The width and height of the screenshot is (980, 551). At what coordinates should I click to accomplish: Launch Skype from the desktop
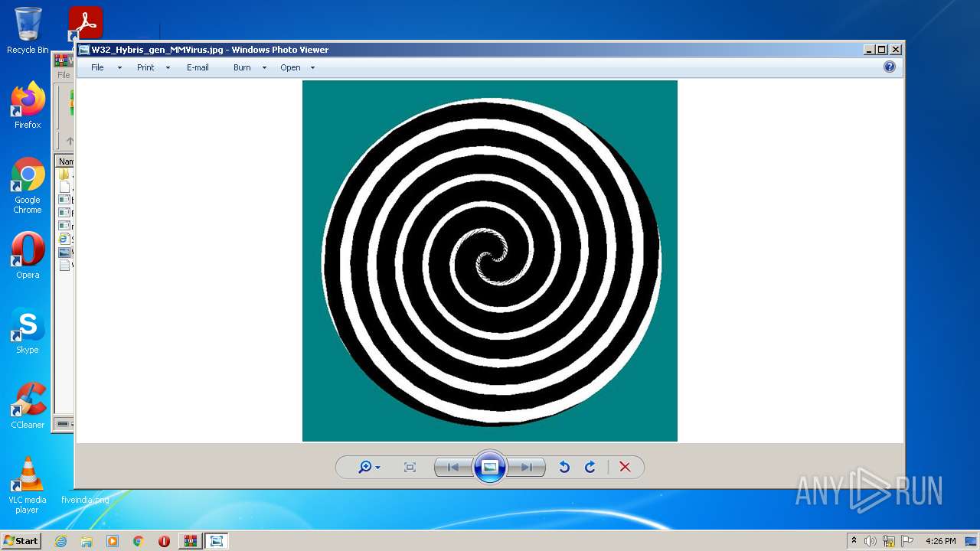28,331
